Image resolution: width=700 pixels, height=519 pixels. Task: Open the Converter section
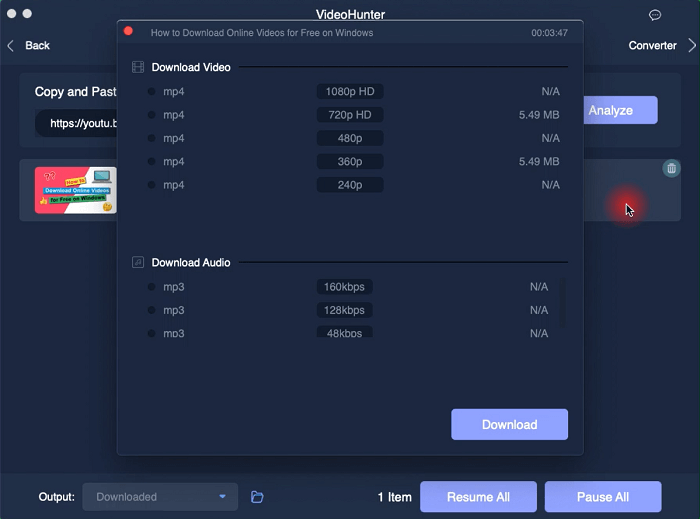pyautogui.click(x=652, y=46)
